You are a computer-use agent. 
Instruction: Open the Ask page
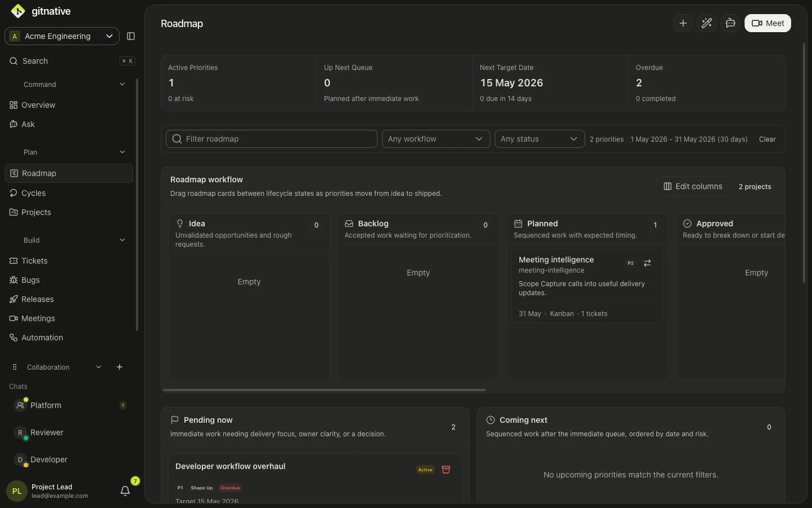click(69, 124)
